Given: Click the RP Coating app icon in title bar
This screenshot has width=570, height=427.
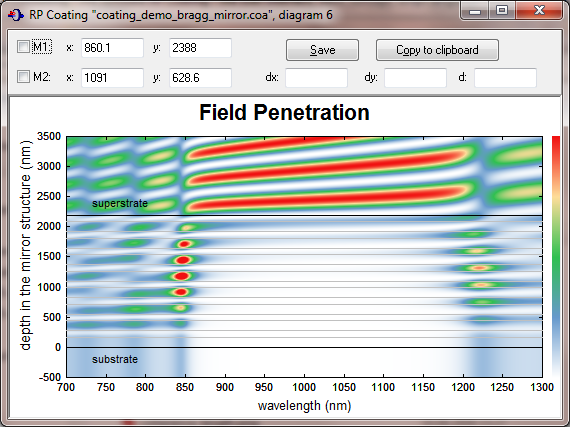Looking at the screenshot, I should [x=15, y=15].
